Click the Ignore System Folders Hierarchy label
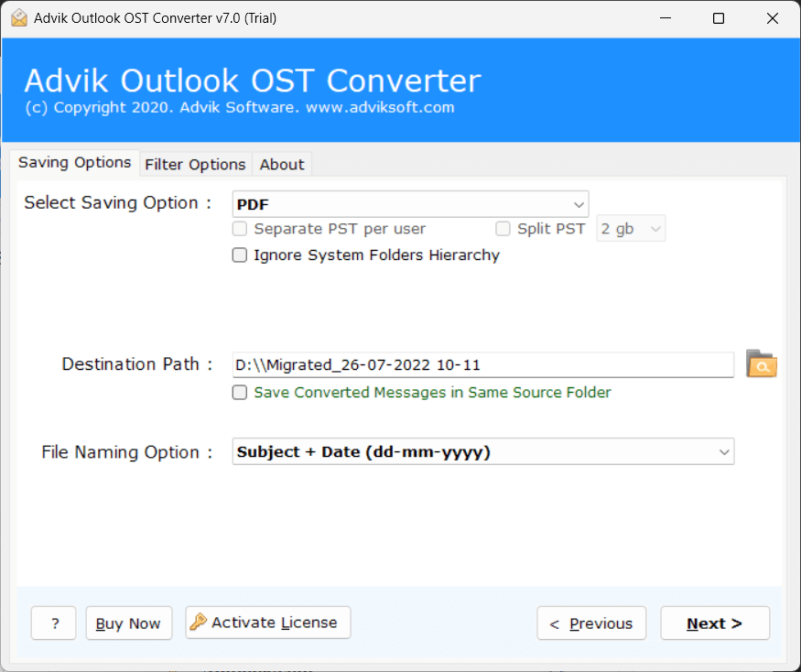The image size is (801, 672). 376,255
